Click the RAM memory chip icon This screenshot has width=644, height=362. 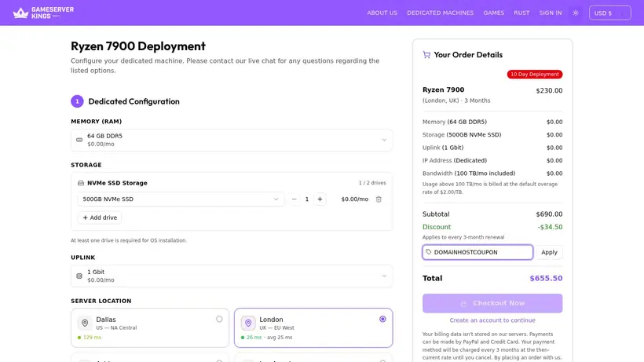79,140
